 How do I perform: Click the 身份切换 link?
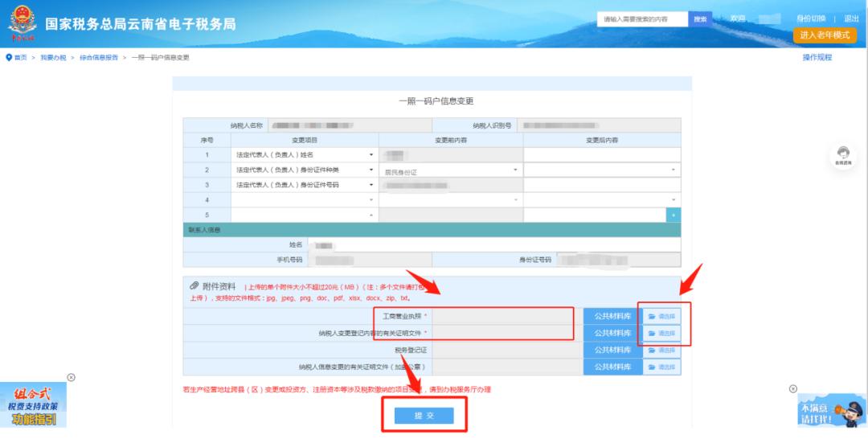click(x=811, y=18)
